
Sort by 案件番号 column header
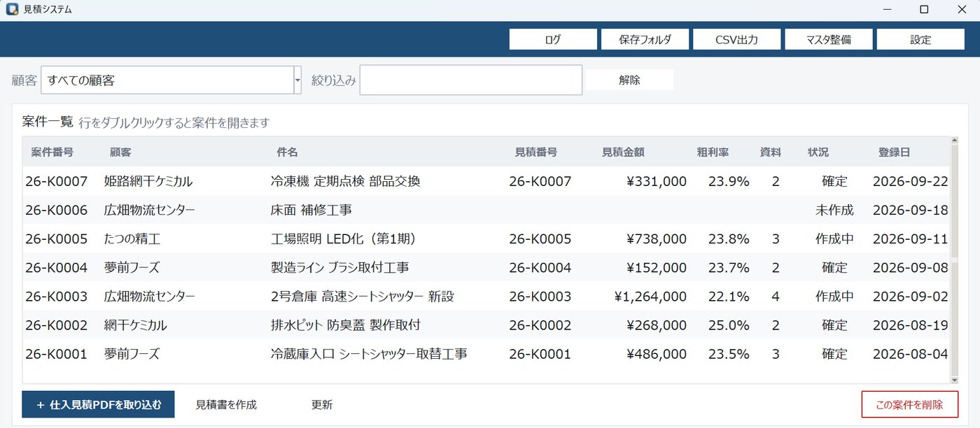52,152
